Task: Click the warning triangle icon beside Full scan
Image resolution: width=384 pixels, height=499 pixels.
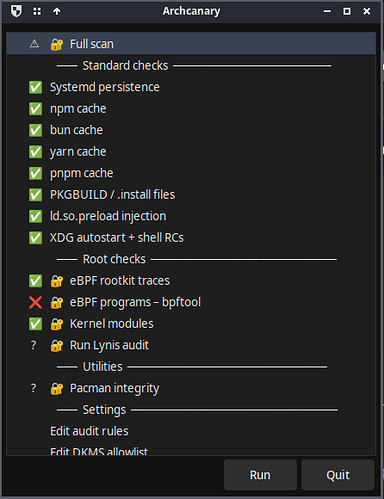Action: pyautogui.click(x=34, y=44)
